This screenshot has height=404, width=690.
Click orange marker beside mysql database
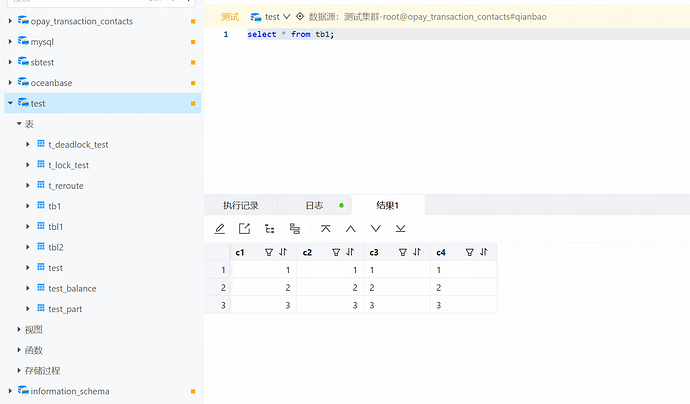[193, 42]
